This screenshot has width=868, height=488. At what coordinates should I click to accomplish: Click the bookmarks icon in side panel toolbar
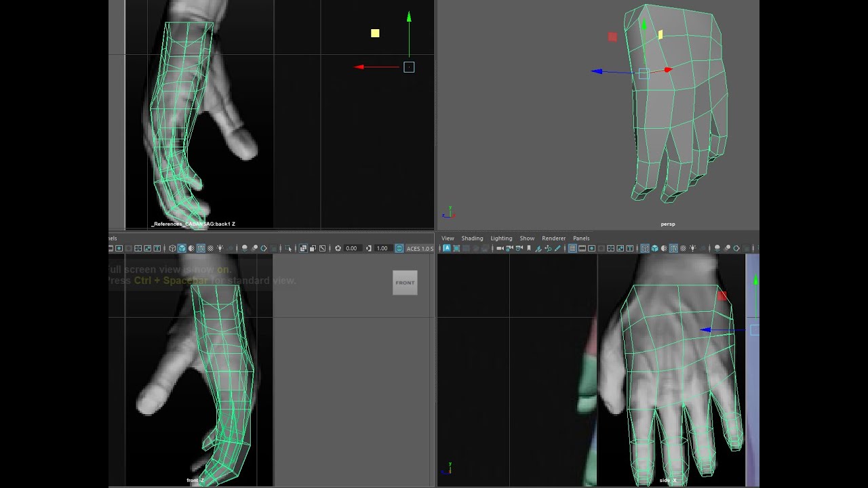(528, 248)
